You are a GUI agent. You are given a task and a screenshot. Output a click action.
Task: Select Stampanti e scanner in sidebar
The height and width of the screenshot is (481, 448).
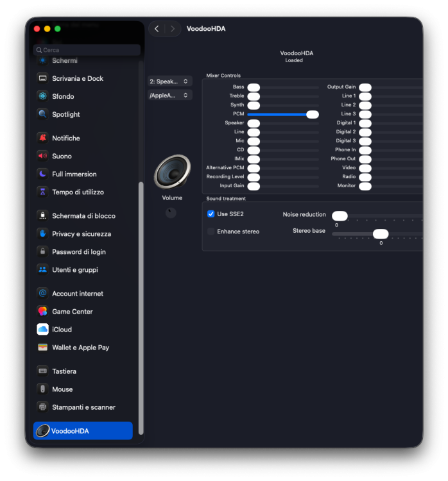pos(83,407)
